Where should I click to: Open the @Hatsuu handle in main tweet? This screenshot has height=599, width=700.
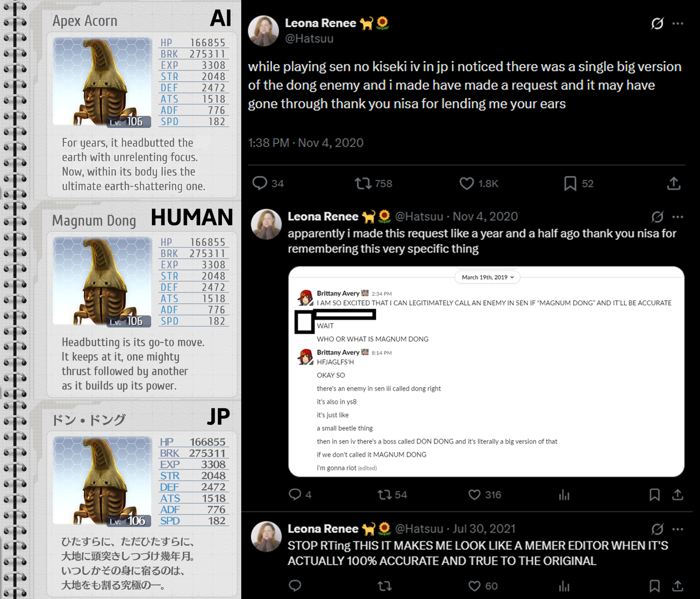click(x=309, y=39)
